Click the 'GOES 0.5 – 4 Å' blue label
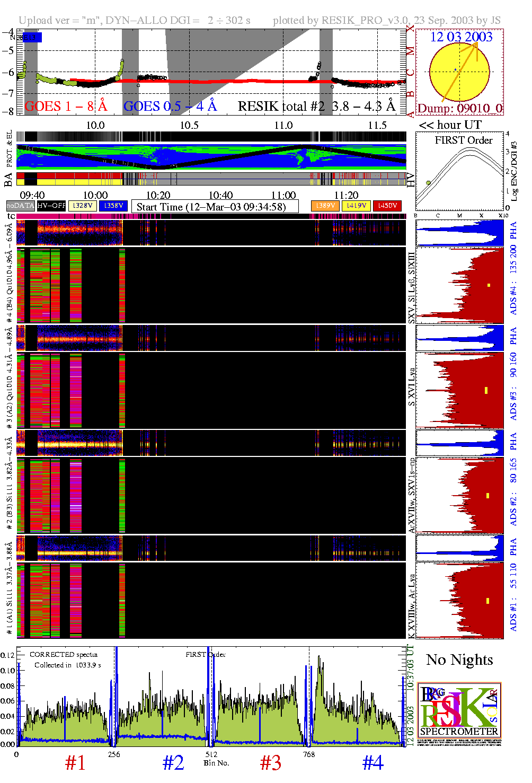 (x=170, y=107)
